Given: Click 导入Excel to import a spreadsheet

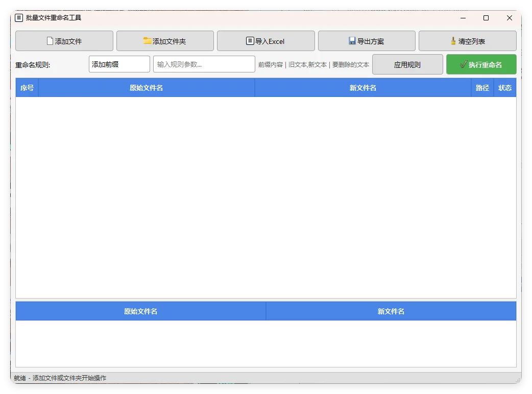Looking at the screenshot, I should [266, 41].
